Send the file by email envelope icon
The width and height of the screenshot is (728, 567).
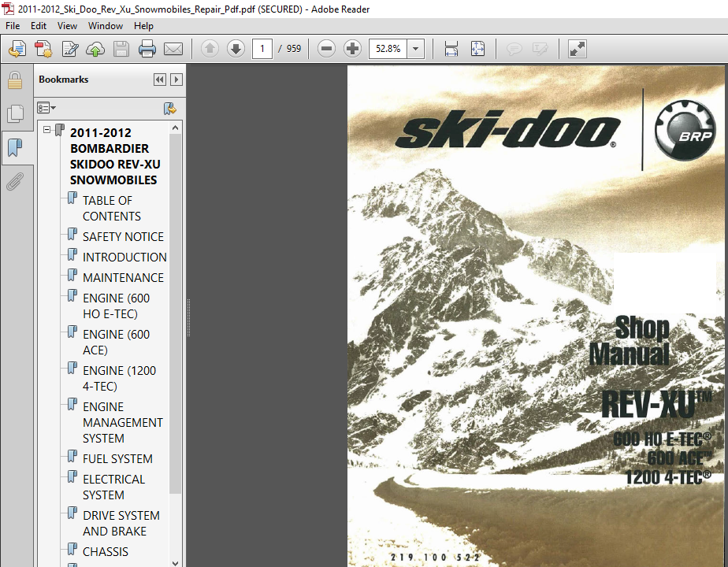[173, 49]
